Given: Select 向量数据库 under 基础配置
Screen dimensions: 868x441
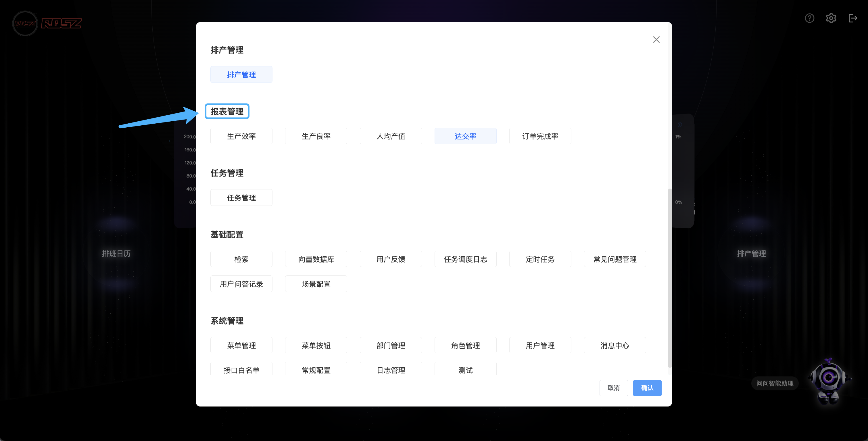Looking at the screenshot, I should 316,259.
